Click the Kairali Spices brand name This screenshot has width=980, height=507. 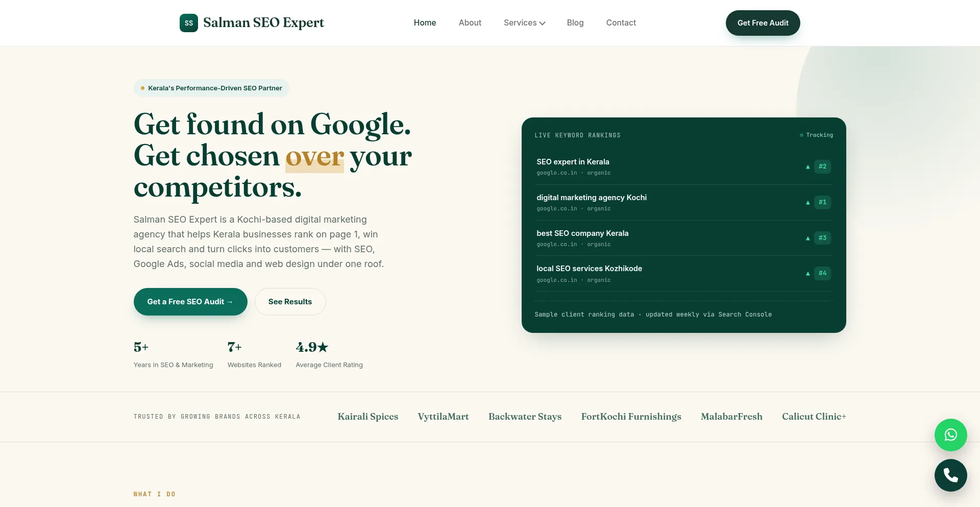click(x=367, y=417)
